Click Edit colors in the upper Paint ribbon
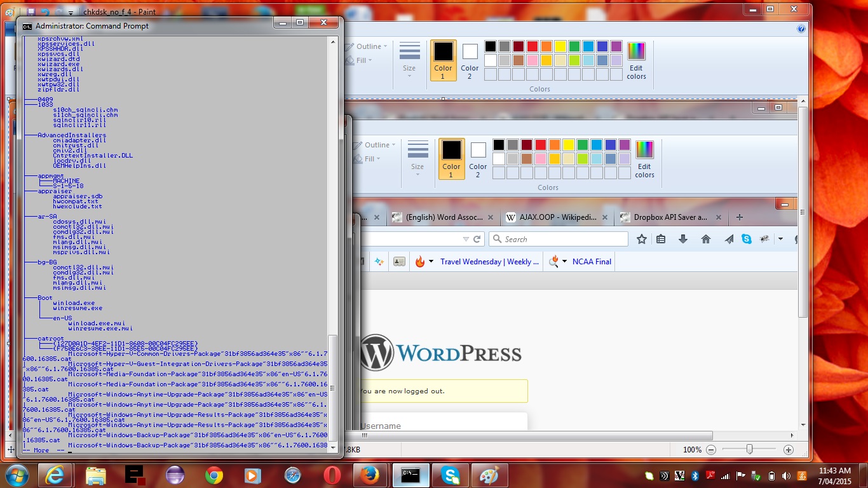This screenshot has width=868, height=488. pos(636,60)
